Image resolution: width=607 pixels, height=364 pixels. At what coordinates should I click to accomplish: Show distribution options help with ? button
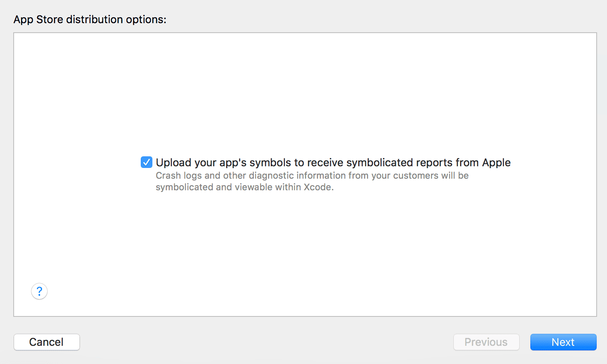pyautogui.click(x=39, y=292)
